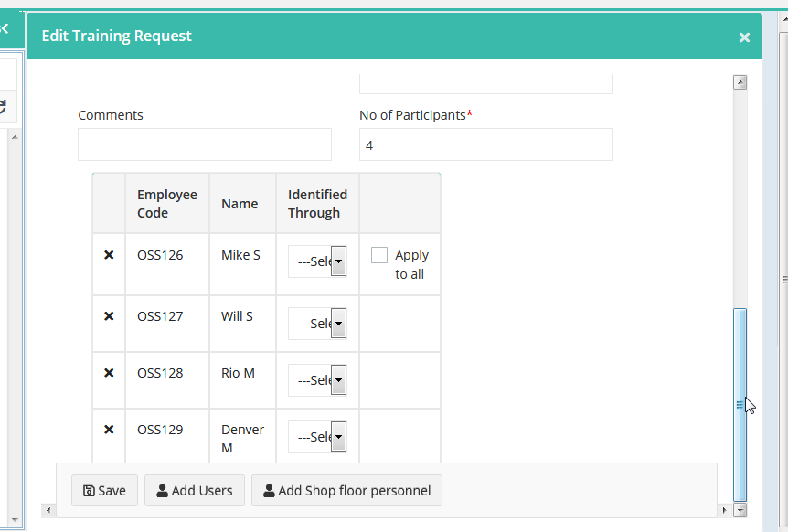Click the horizontal scrollbar left arrow
The width and height of the screenshot is (788, 532).
point(48,510)
